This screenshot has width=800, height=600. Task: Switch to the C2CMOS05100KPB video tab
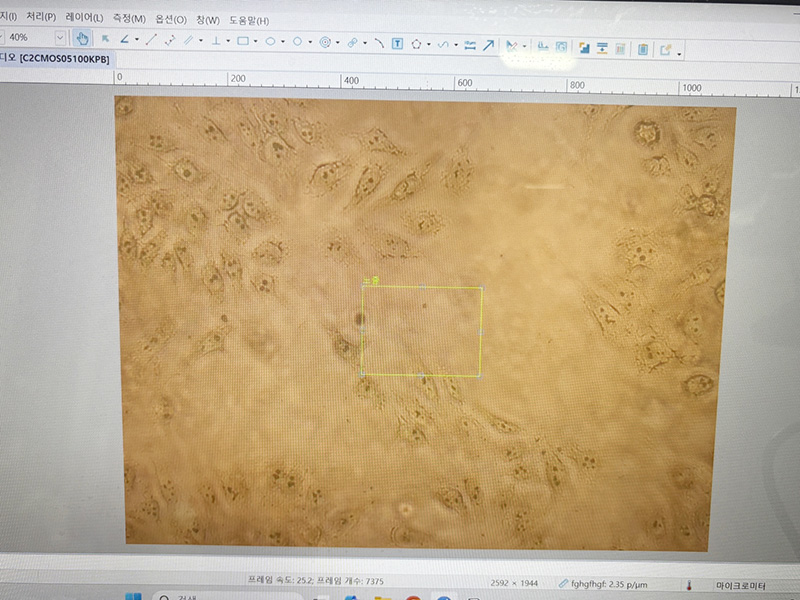coord(62,58)
